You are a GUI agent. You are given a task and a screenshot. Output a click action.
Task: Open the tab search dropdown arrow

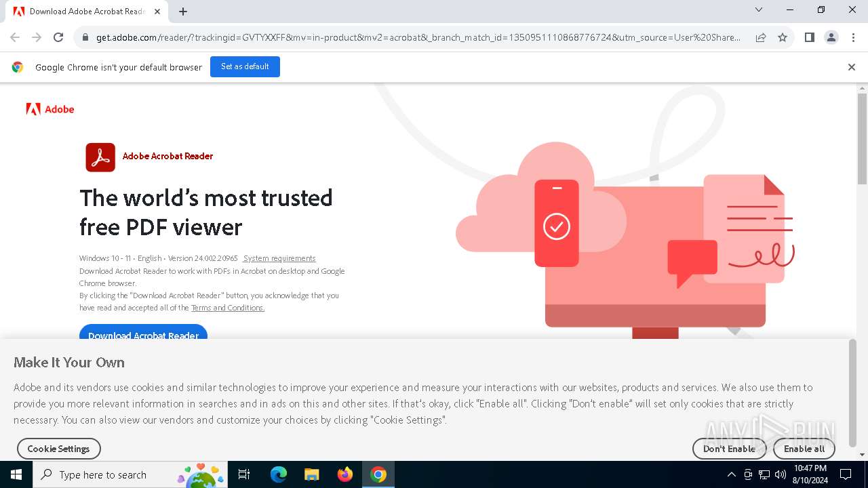[759, 9]
